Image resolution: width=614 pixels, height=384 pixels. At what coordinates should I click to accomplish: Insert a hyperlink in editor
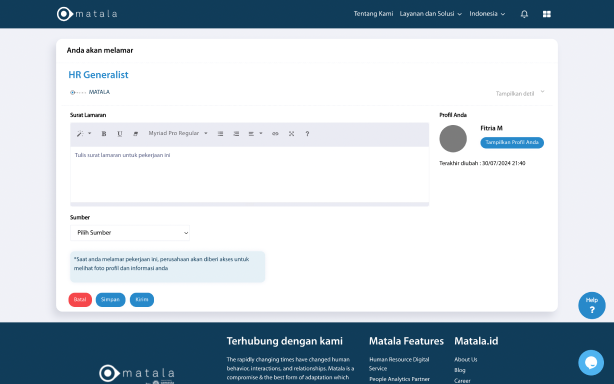point(275,133)
